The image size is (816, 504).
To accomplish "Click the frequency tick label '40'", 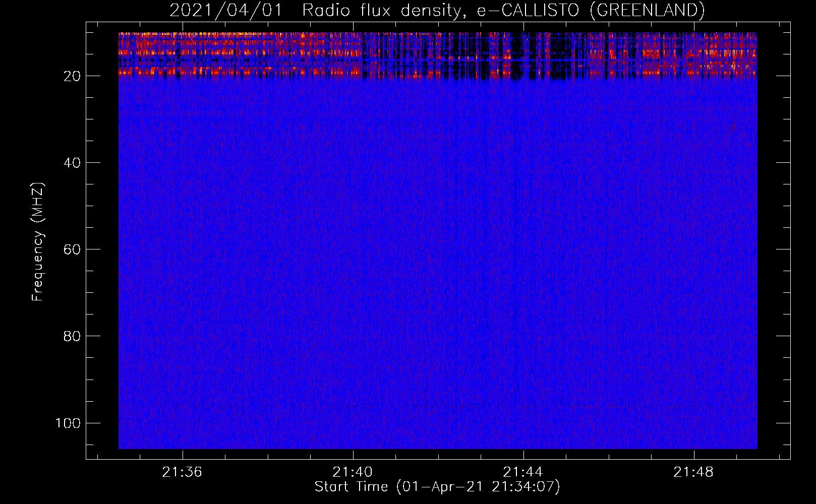I will (x=73, y=163).
